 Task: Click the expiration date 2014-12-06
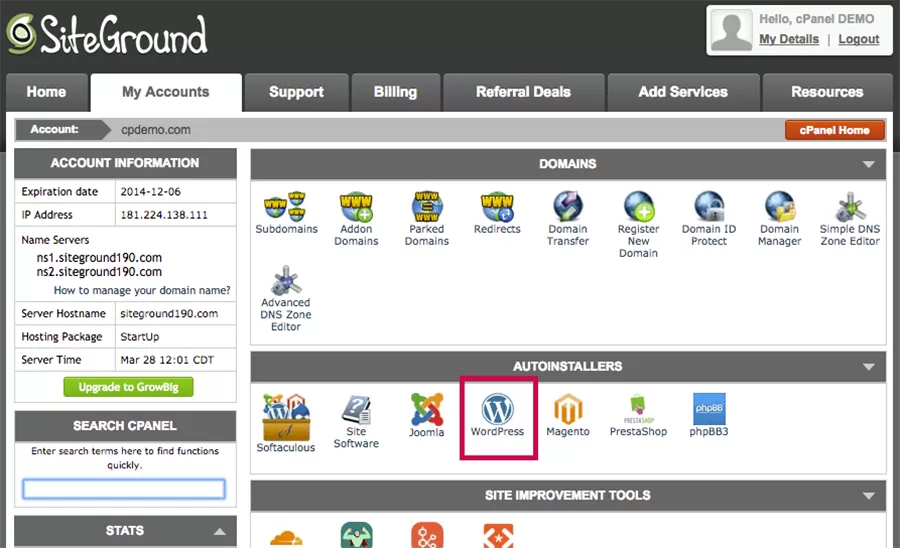150,192
